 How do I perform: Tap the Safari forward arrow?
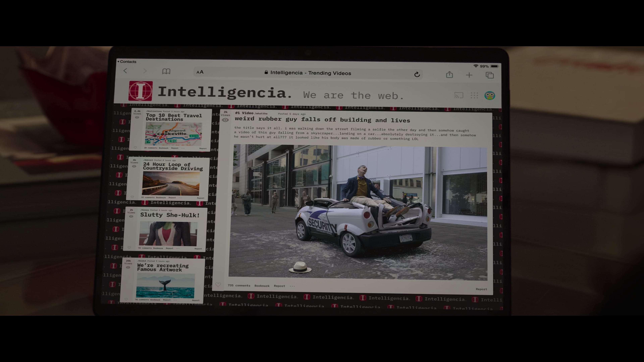[145, 71]
